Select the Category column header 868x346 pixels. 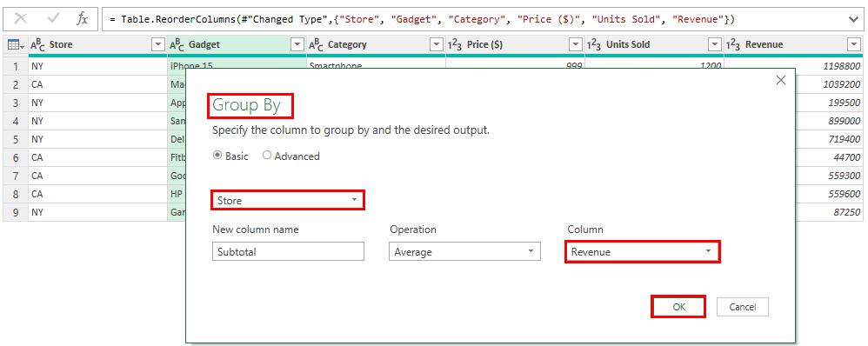(376, 45)
